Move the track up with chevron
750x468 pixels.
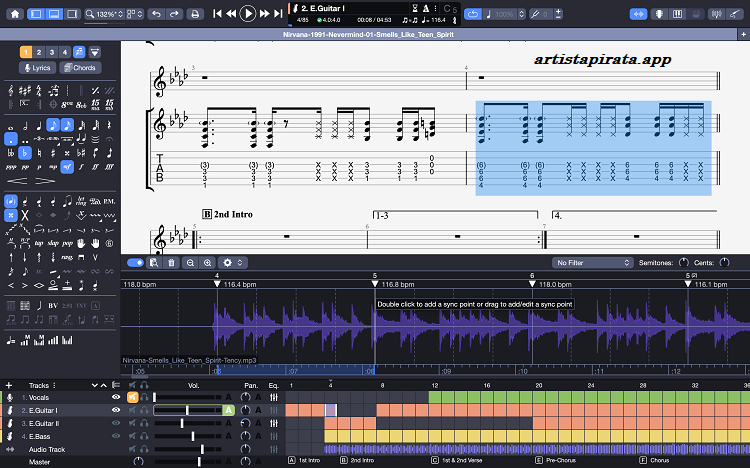point(103,385)
